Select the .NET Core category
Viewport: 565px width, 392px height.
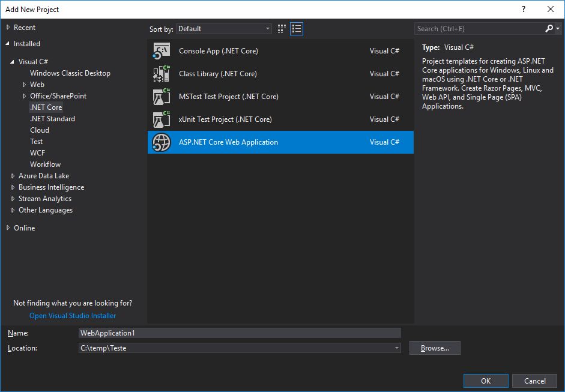46,107
